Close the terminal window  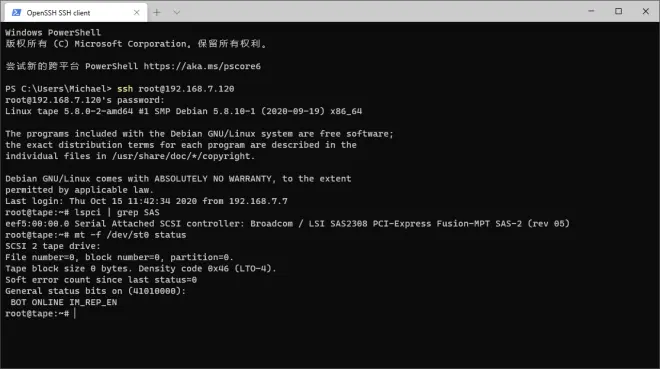[646, 11]
